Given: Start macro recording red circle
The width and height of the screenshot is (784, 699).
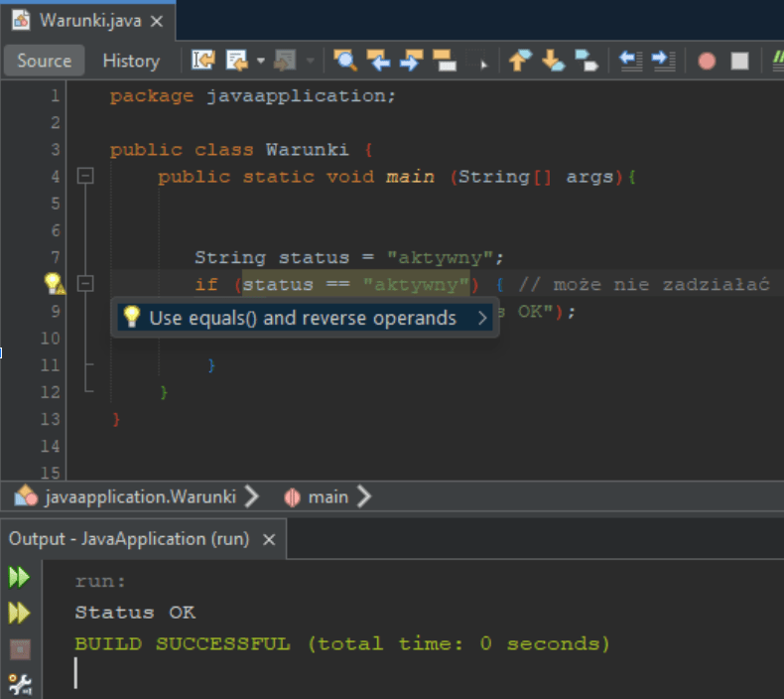Looking at the screenshot, I should [x=707, y=61].
